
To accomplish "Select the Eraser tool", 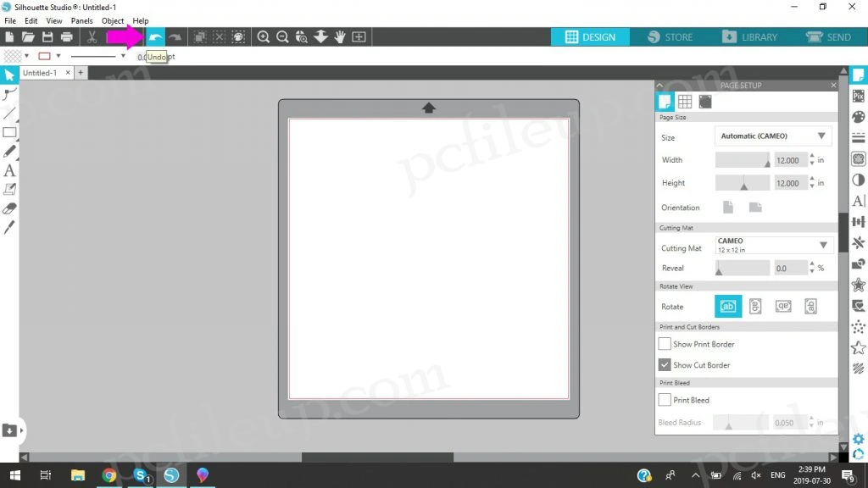I will coord(9,208).
